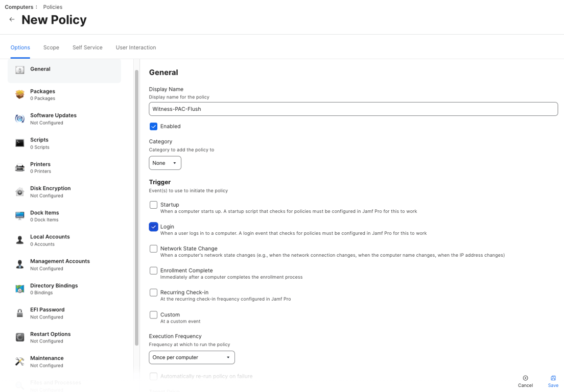The height and width of the screenshot is (392, 564).
Task: Open the Category dropdown set to None
Action: point(165,163)
